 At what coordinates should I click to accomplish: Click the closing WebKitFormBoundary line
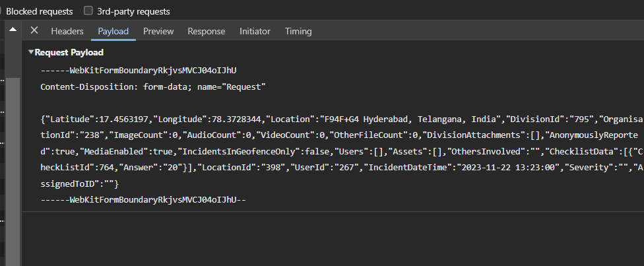(143, 199)
